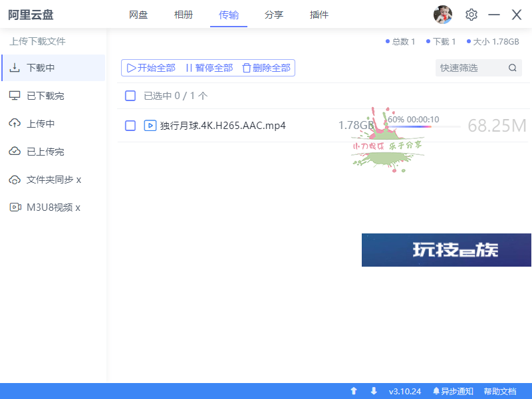Image resolution: width=532 pixels, height=399 pixels.
Task: Open the settings gear icon
Action: coord(471,15)
